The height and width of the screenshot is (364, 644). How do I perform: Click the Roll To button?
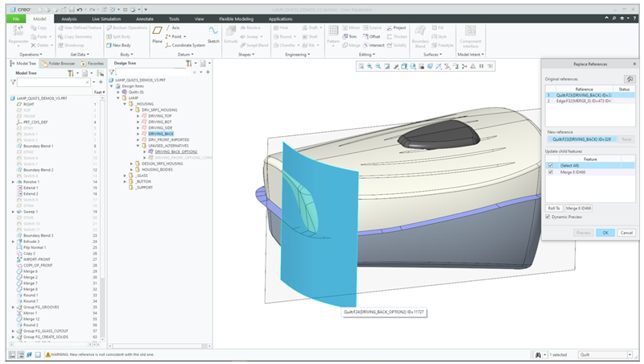554,208
